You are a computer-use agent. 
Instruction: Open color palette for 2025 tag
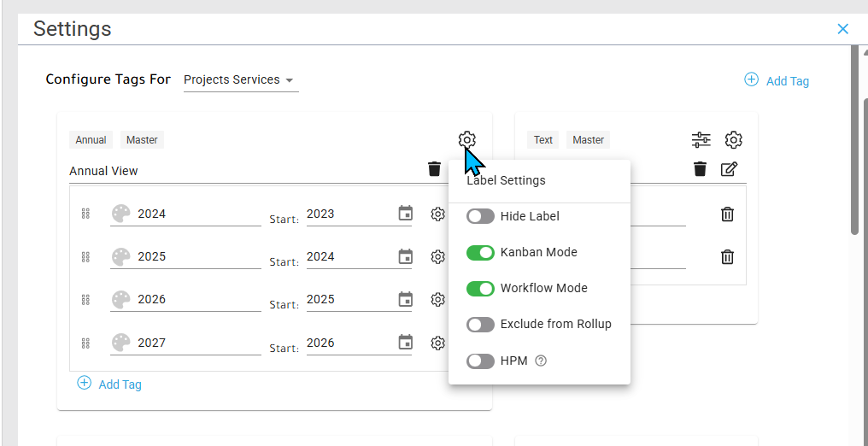[120, 257]
